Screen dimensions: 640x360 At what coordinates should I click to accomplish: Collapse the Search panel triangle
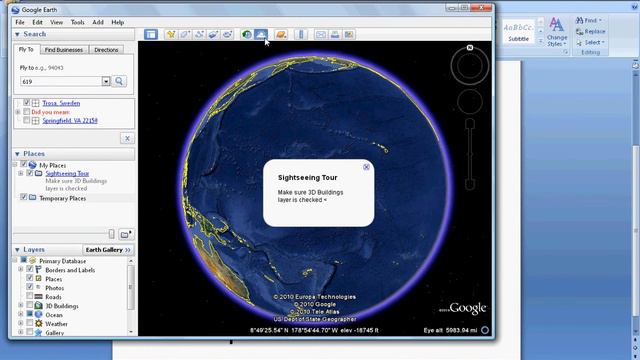(17, 34)
